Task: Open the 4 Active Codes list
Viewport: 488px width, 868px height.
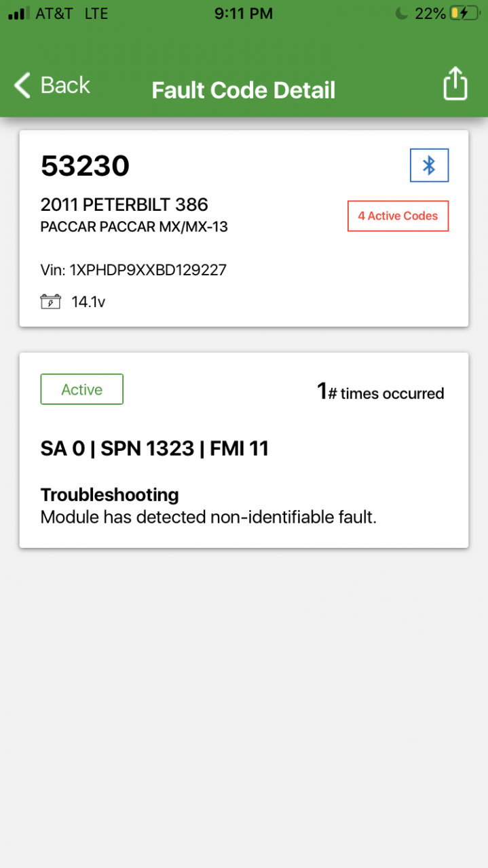Action: point(398,216)
